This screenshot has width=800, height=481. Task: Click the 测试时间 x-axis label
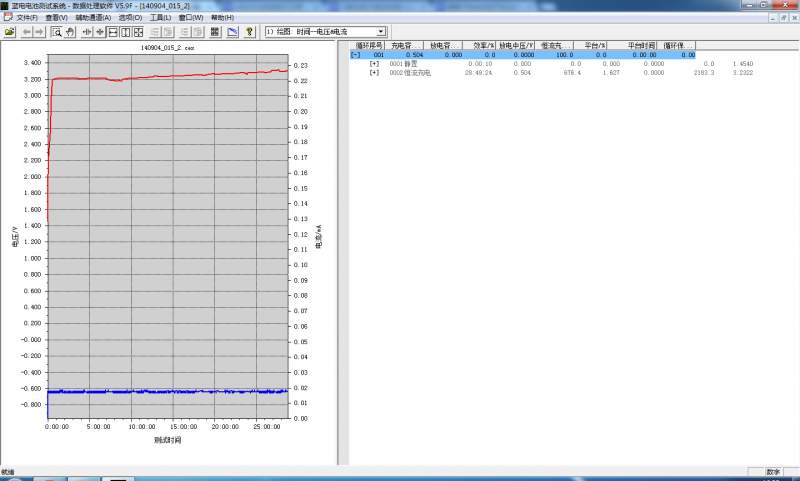(168, 440)
